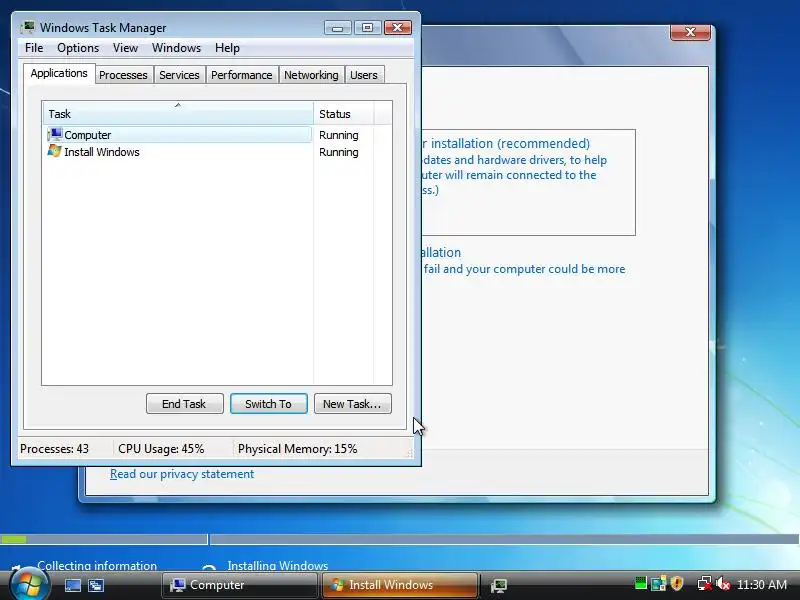This screenshot has width=800, height=600.
Task: Sort by the Status column header
Action: tap(344, 113)
